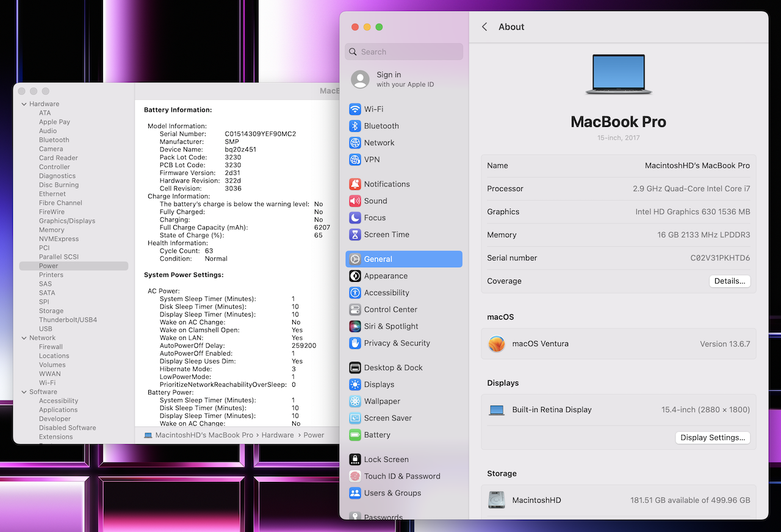This screenshot has height=532, width=781.
Task: Open the Screen Time hourglass icon
Action: (x=355, y=234)
